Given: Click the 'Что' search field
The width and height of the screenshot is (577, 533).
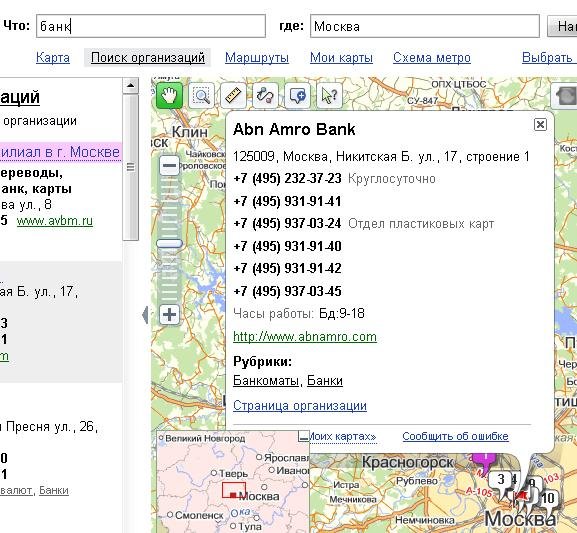Looking at the screenshot, I should (151, 26).
